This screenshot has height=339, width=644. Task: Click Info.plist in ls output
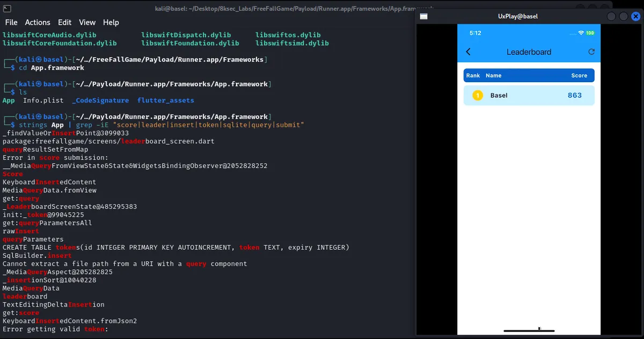click(43, 100)
